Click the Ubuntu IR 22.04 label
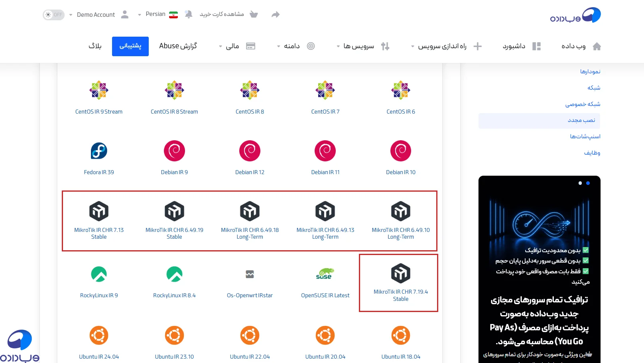 250,357
